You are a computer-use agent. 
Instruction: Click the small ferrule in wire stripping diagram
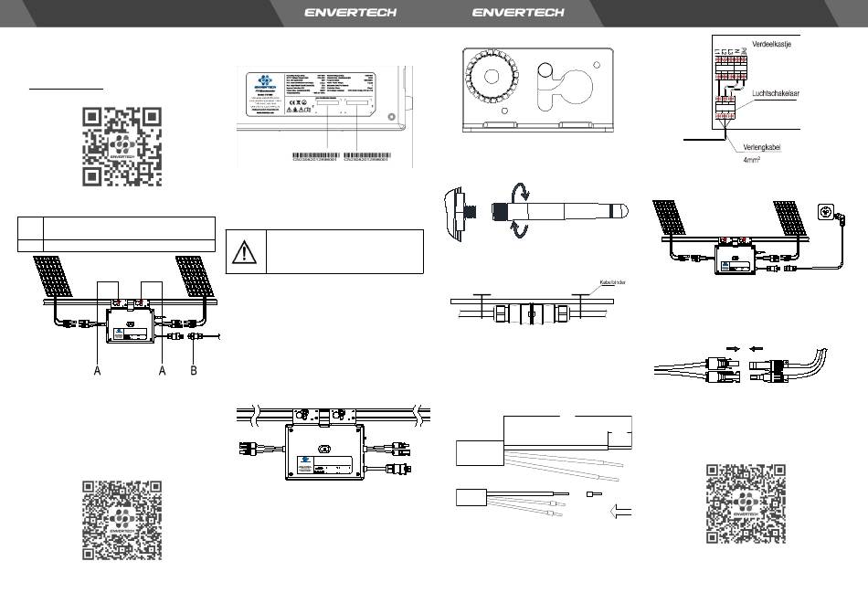594,493
